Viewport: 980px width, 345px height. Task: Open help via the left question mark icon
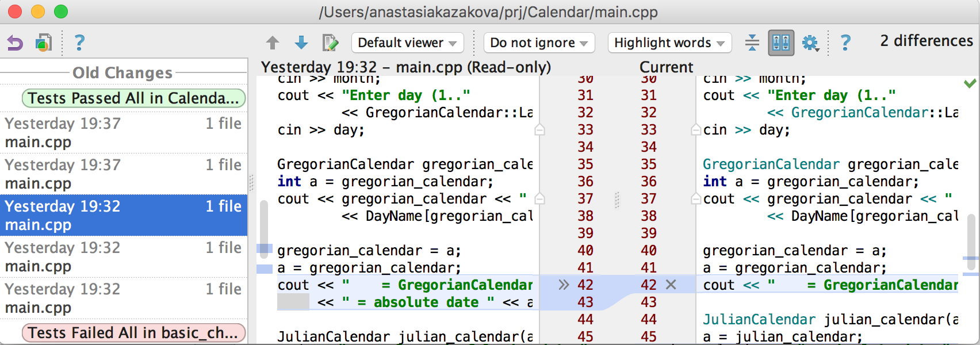pyautogui.click(x=79, y=43)
